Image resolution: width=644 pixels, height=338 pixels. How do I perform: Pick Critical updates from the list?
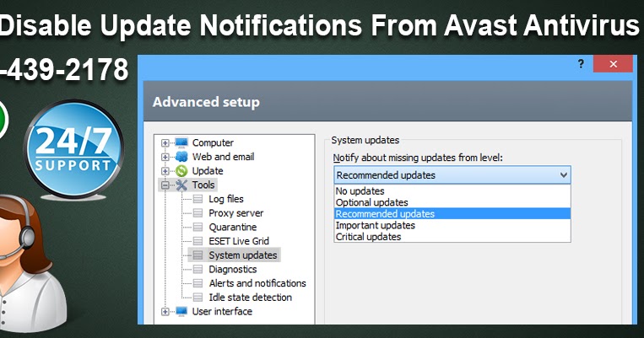(x=452, y=237)
